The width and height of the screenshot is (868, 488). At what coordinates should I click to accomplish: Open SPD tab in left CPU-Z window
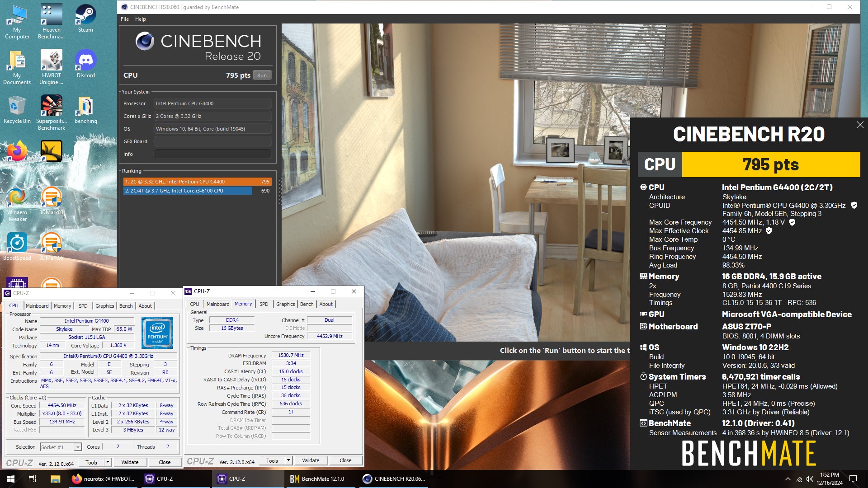coord(83,306)
